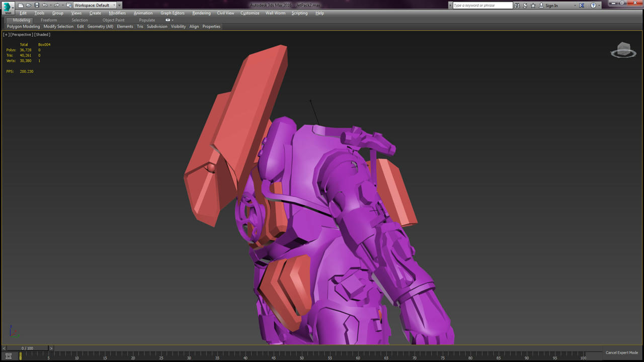
Task: Open the ribbon display options arrow
Action: coord(173,20)
